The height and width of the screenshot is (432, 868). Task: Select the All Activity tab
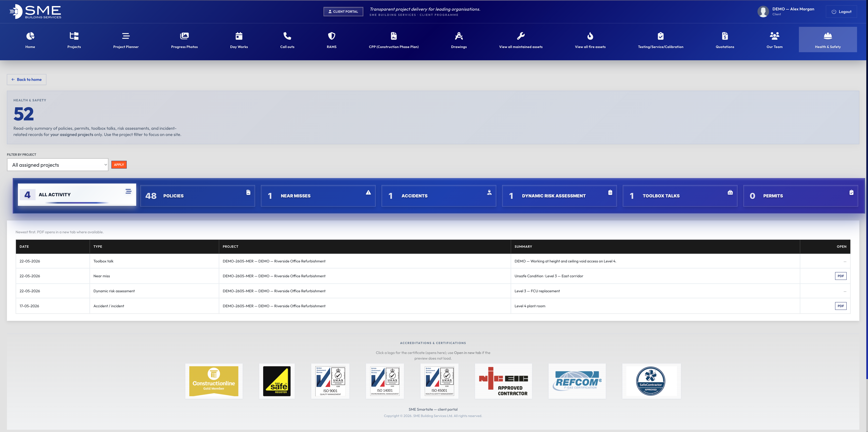pyautogui.click(x=77, y=195)
